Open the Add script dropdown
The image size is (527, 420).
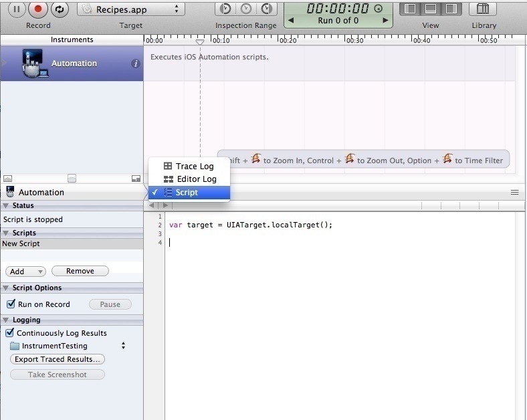coord(25,271)
